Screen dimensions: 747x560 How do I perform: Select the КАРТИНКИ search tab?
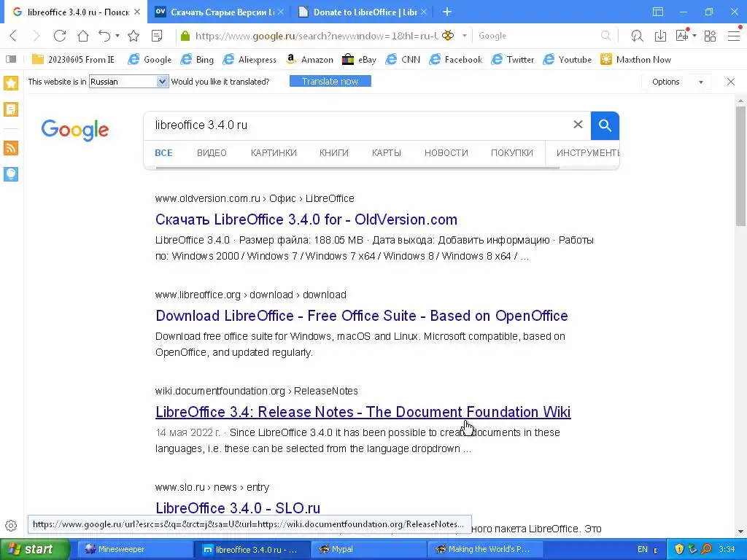click(274, 153)
